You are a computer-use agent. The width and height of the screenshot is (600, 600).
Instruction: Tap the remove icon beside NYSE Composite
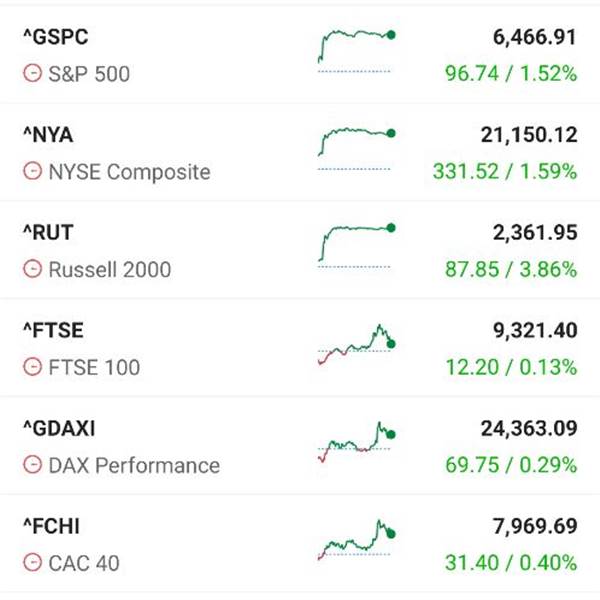[x=33, y=171]
